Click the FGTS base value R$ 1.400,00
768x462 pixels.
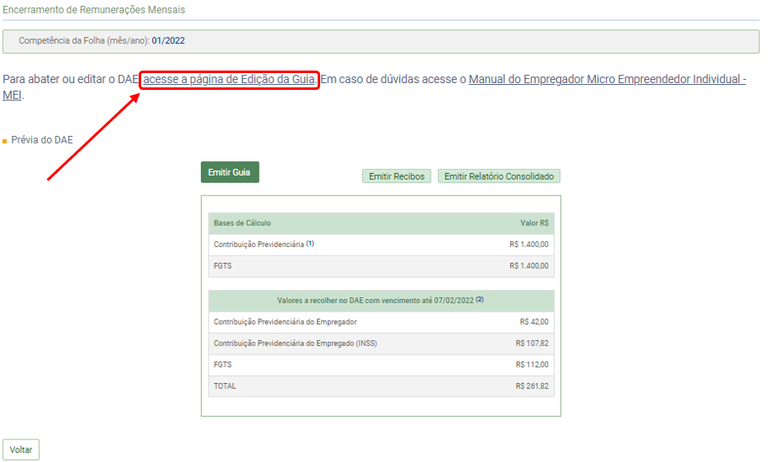coord(528,266)
